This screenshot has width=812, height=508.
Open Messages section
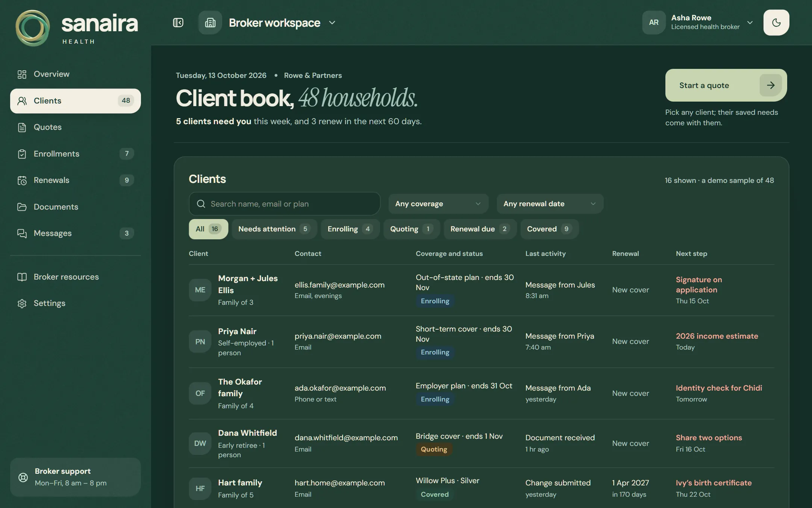click(75, 233)
